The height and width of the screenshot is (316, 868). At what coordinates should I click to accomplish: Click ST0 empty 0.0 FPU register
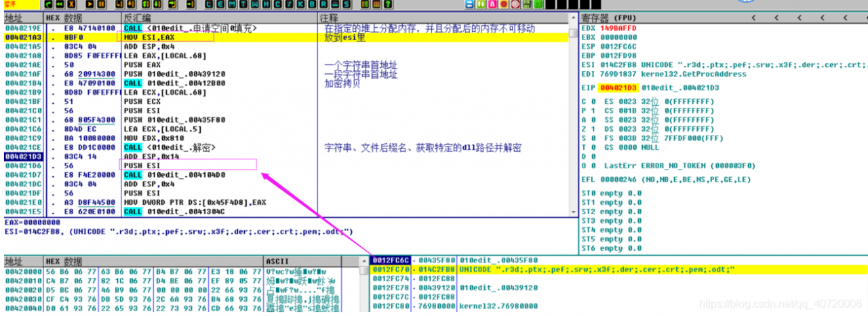(611, 193)
